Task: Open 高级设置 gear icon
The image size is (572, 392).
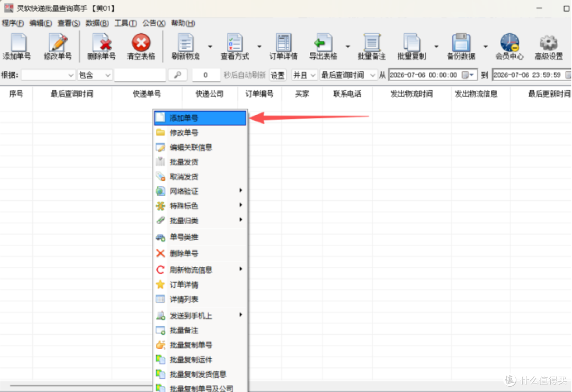Action: coord(549,47)
